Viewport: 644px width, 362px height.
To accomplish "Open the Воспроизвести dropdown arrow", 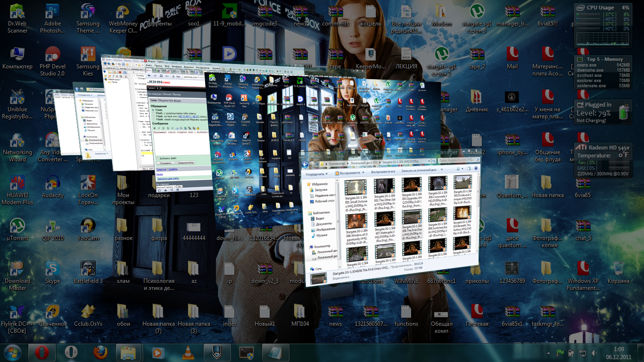I will [363, 173].
